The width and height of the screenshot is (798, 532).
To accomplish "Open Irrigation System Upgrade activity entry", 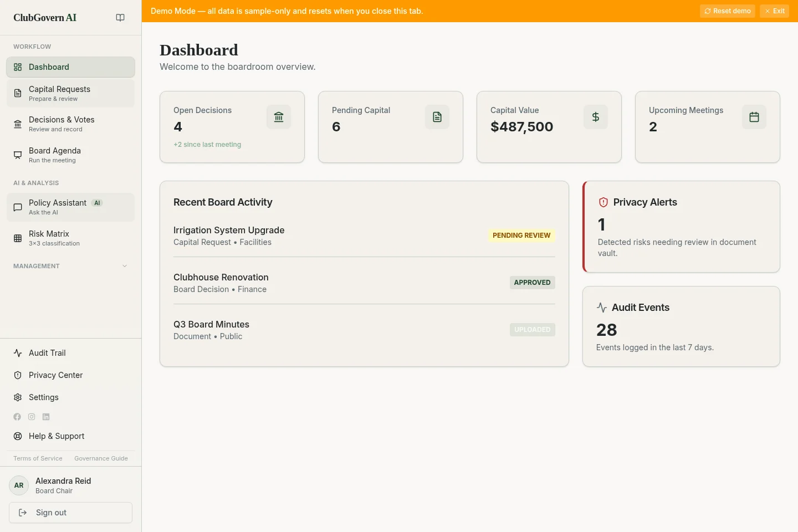I will click(x=364, y=236).
